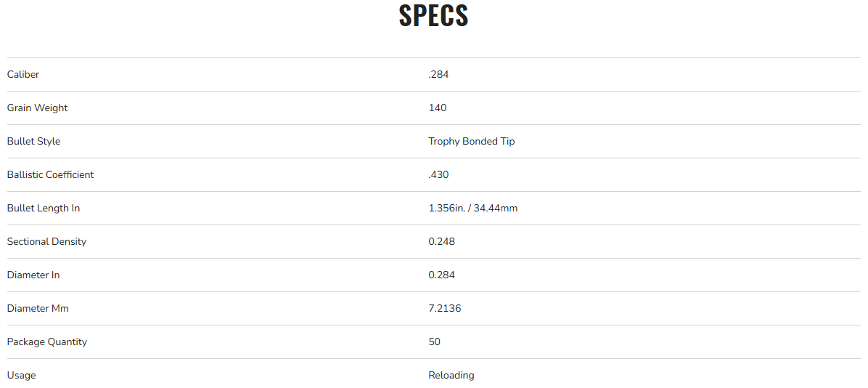Select the .284 caliber value
The height and width of the screenshot is (388, 868).
pos(438,74)
